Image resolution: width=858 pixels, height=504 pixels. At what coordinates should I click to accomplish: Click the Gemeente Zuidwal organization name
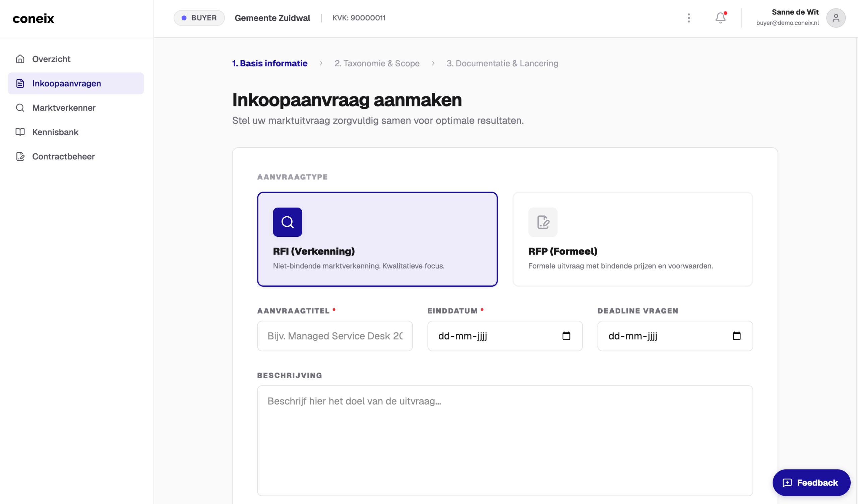[272, 18]
